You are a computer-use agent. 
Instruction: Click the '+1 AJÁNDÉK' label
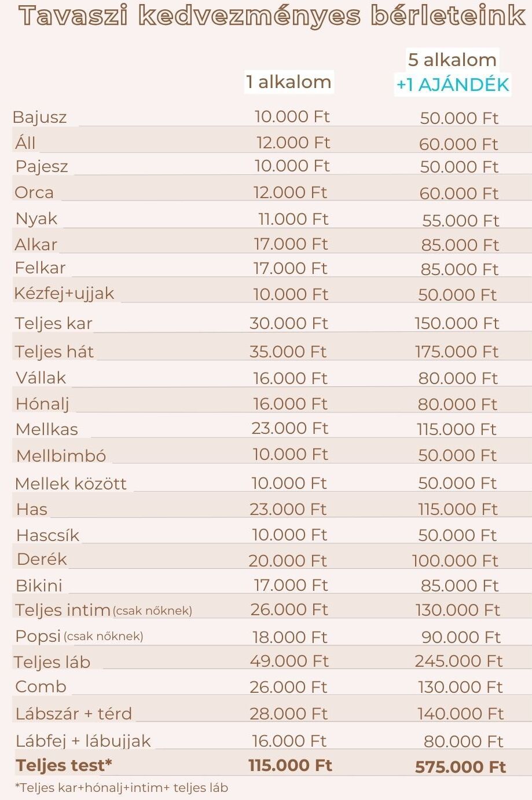point(452,85)
